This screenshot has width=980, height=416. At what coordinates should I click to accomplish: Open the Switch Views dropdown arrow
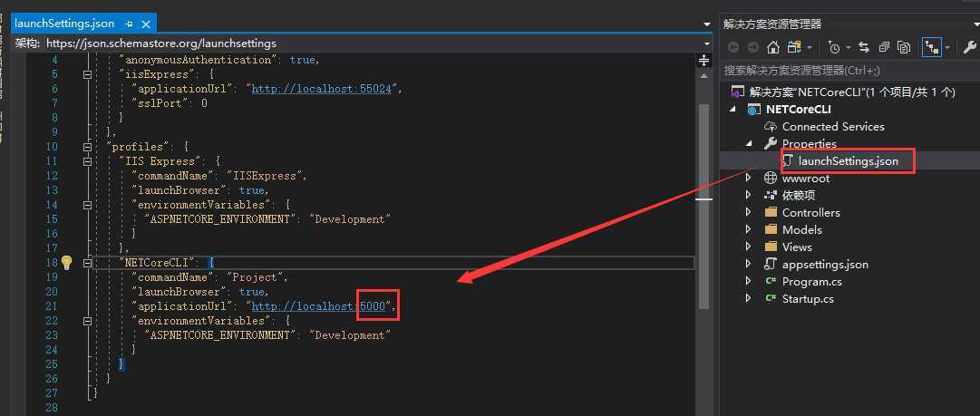tap(810, 48)
